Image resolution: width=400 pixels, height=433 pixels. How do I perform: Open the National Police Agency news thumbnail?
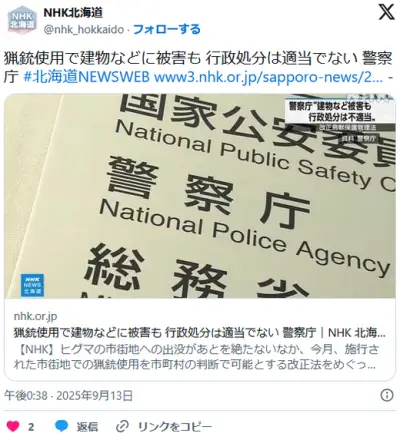click(200, 196)
